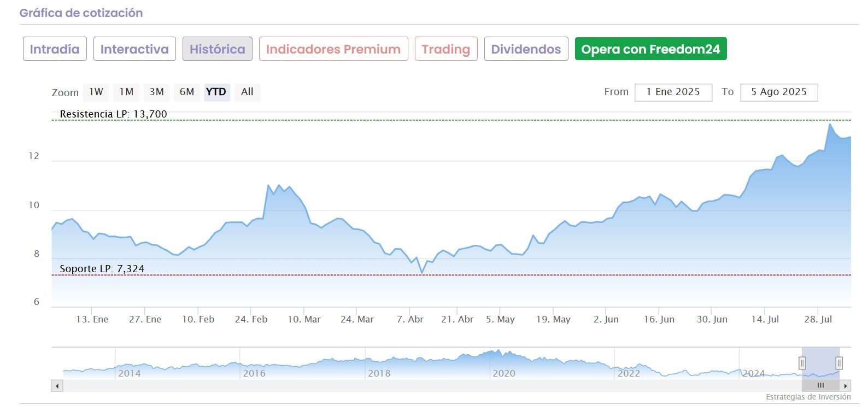Select the 3M zoom range

click(x=157, y=92)
